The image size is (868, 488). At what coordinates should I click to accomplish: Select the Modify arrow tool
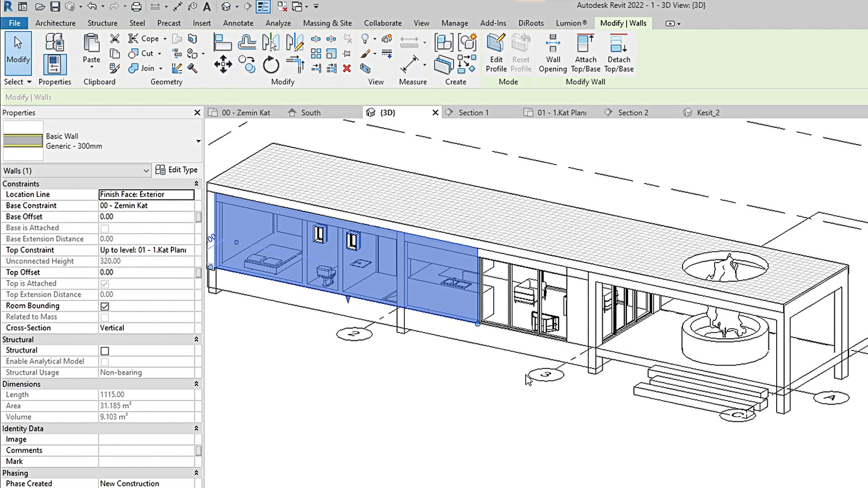(x=18, y=53)
